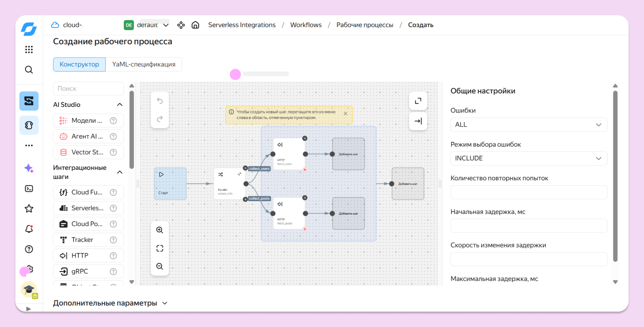Select the Vector Store step item
The image size is (644, 327).
click(x=88, y=152)
